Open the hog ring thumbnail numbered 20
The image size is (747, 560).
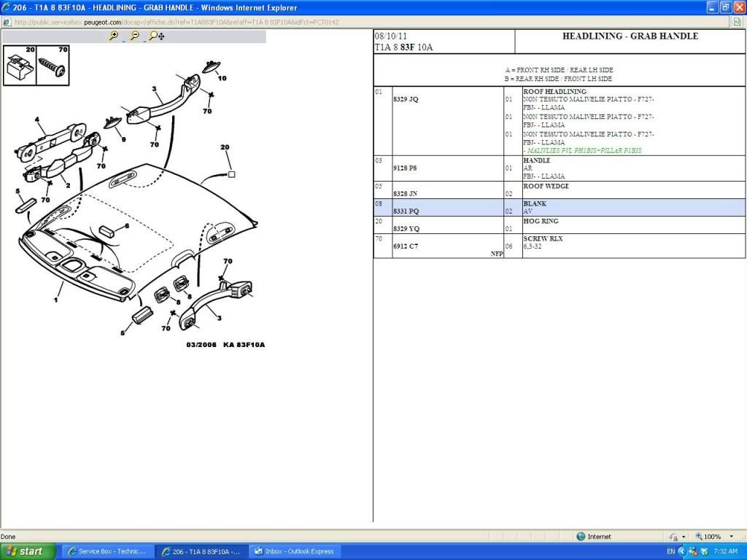pos(20,65)
